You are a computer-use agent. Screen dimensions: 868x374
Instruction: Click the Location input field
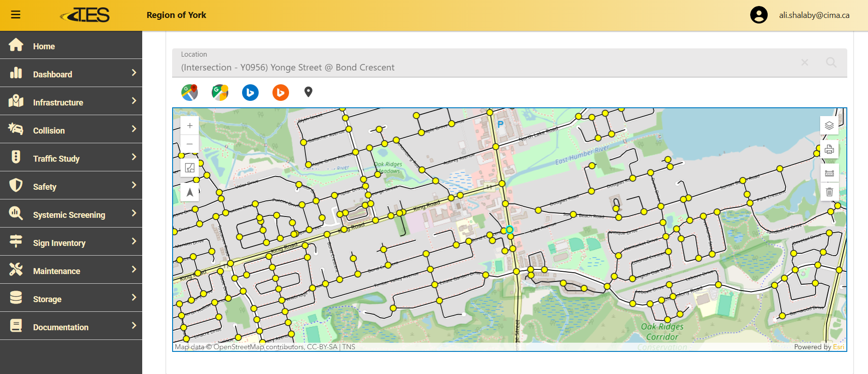[x=483, y=67]
